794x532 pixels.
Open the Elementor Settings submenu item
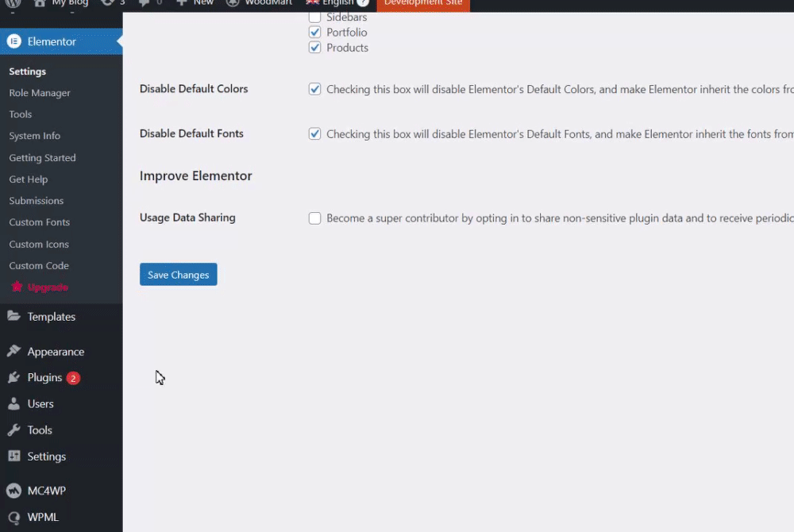[x=27, y=71]
